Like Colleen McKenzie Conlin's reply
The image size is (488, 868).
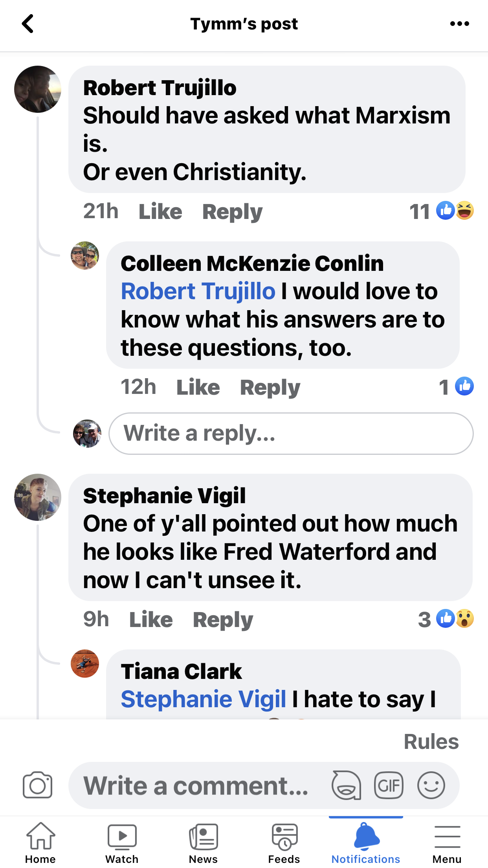[198, 387]
